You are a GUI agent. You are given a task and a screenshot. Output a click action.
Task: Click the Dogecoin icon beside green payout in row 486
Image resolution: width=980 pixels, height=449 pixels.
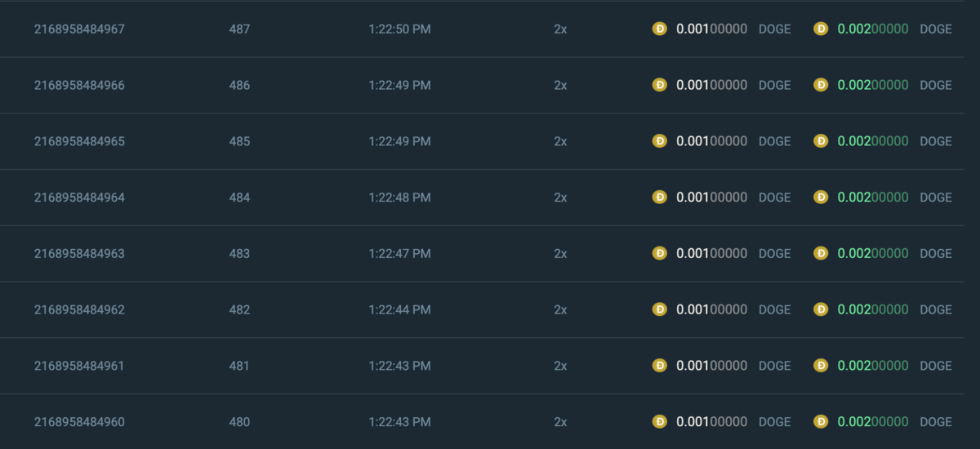[821, 85]
